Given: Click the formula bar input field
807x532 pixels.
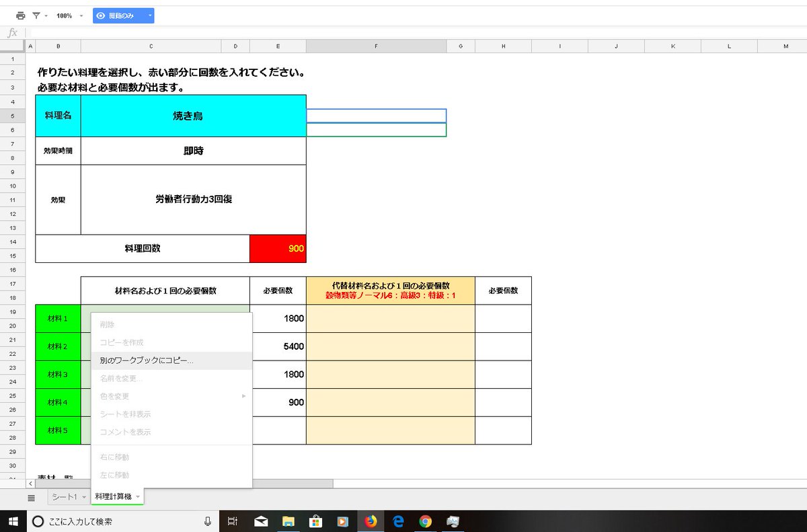Looking at the screenshot, I should [417, 33].
